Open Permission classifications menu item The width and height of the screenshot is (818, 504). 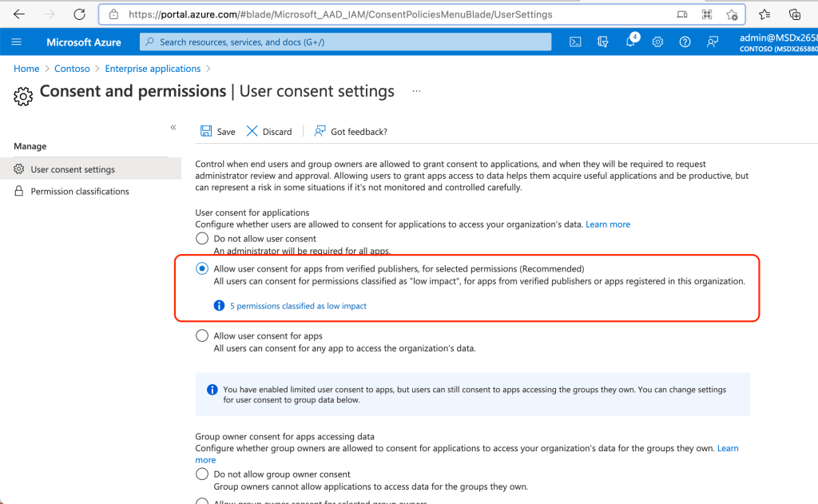[x=79, y=192]
